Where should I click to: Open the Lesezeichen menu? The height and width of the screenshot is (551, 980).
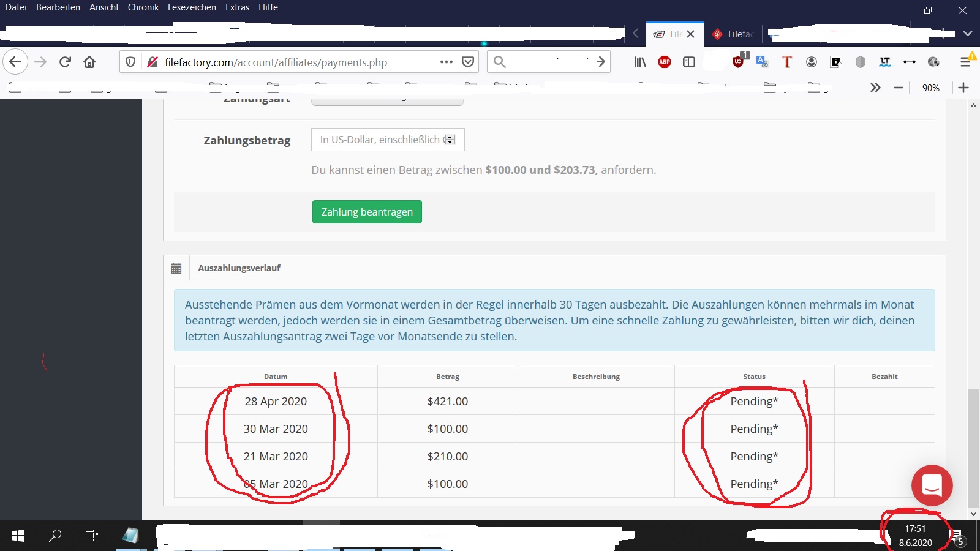click(192, 7)
